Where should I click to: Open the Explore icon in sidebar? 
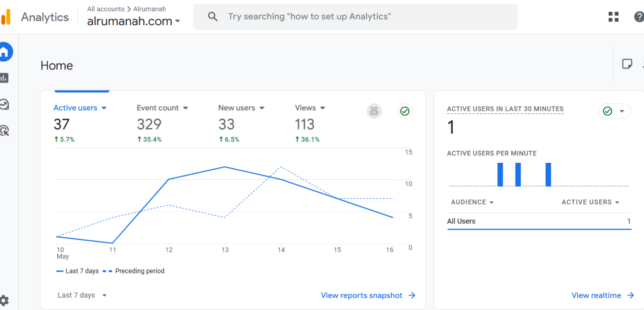pos(4,104)
